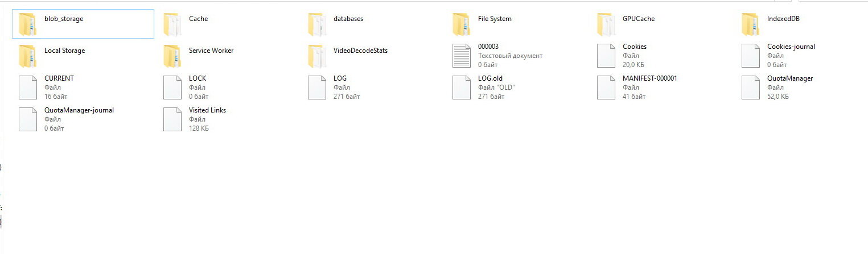Click the Local Storage folder icon
The image size is (868, 254).
click(x=27, y=56)
